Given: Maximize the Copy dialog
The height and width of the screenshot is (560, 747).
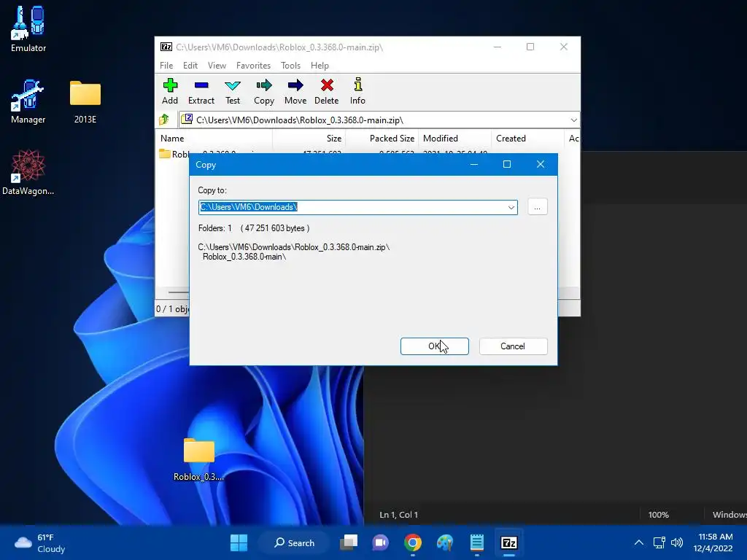Looking at the screenshot, I should tap(507, 164).
